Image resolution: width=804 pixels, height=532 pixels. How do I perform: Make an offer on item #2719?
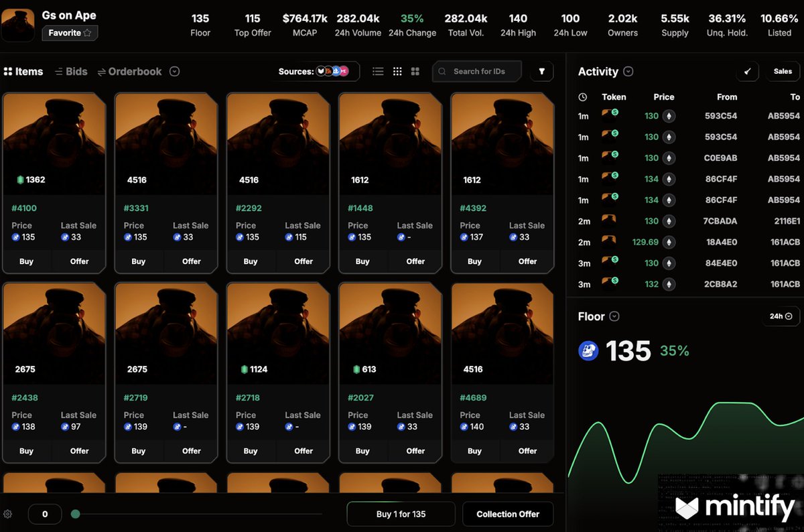(x=192, y=451)
